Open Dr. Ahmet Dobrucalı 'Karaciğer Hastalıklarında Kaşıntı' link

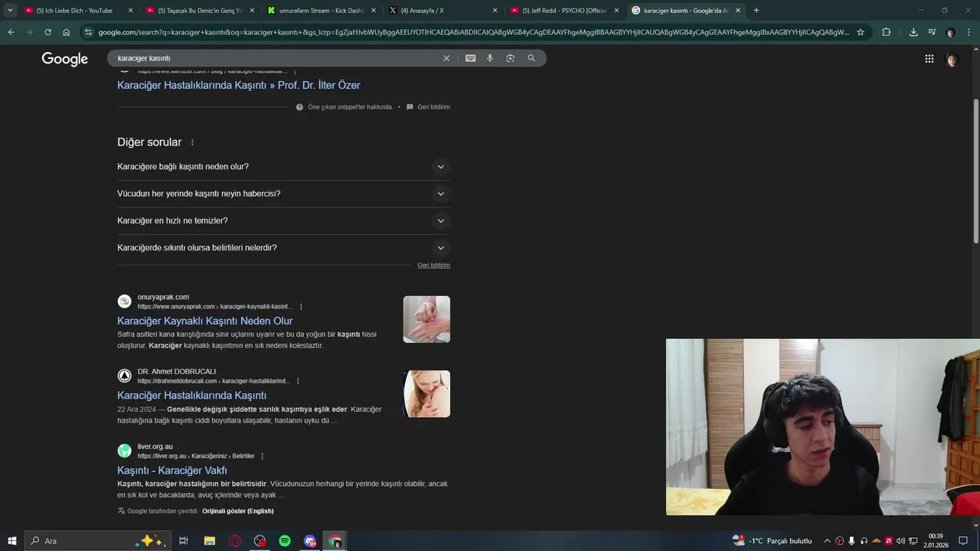tap(191, 396)
